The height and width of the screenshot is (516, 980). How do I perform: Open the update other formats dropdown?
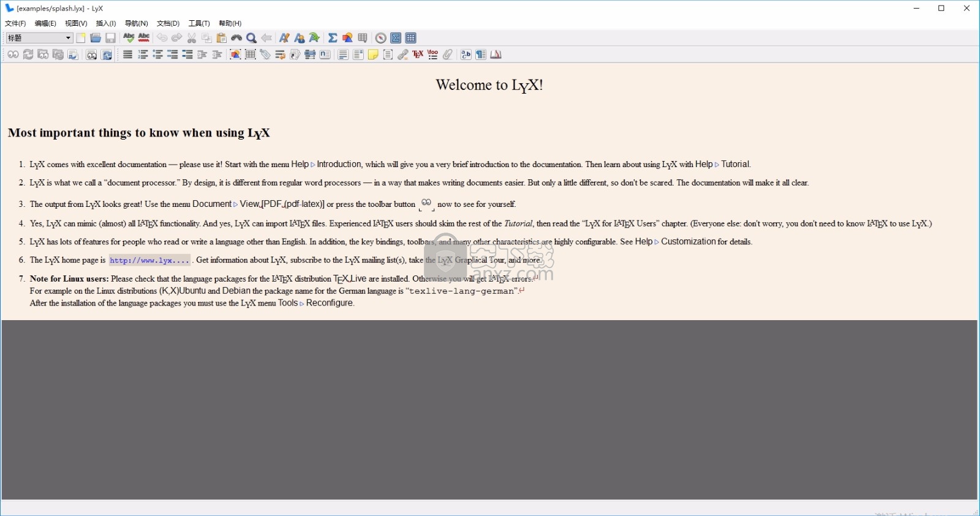tap(107, 54)
